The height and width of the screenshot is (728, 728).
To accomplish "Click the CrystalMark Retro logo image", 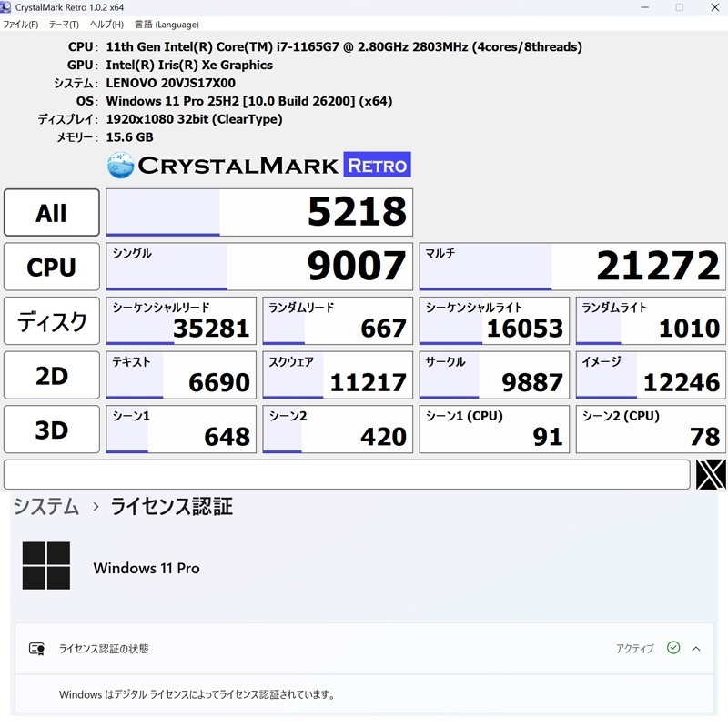I will [x=258, y=165].
